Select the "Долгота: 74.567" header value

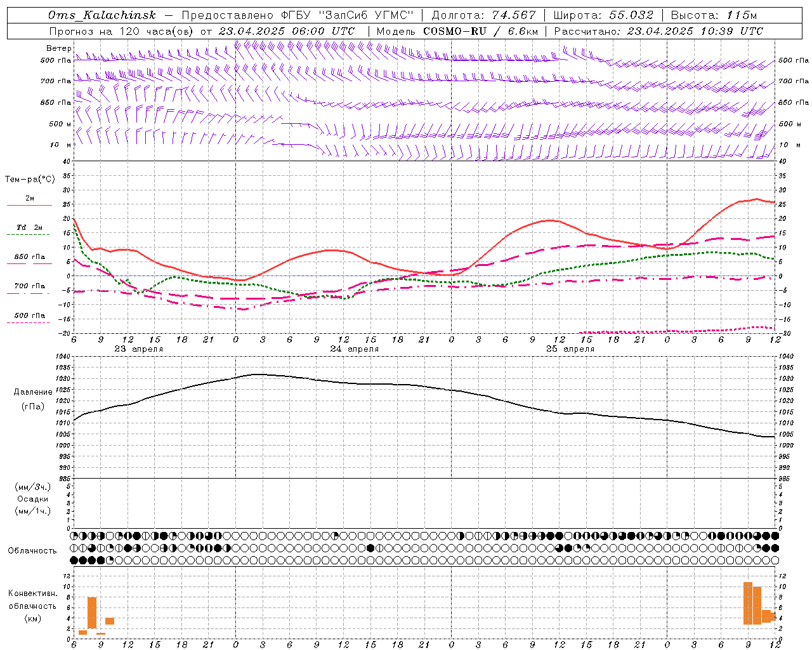[483, 15]
